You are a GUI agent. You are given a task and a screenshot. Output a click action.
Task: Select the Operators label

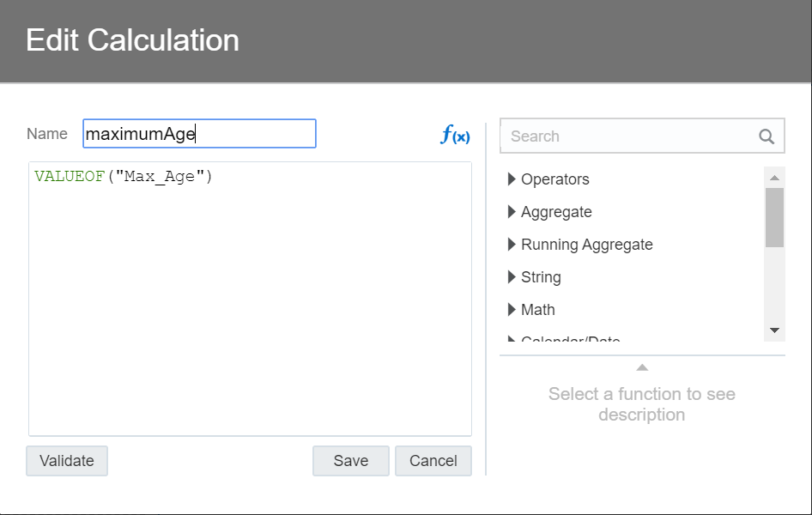click(554, 179)
